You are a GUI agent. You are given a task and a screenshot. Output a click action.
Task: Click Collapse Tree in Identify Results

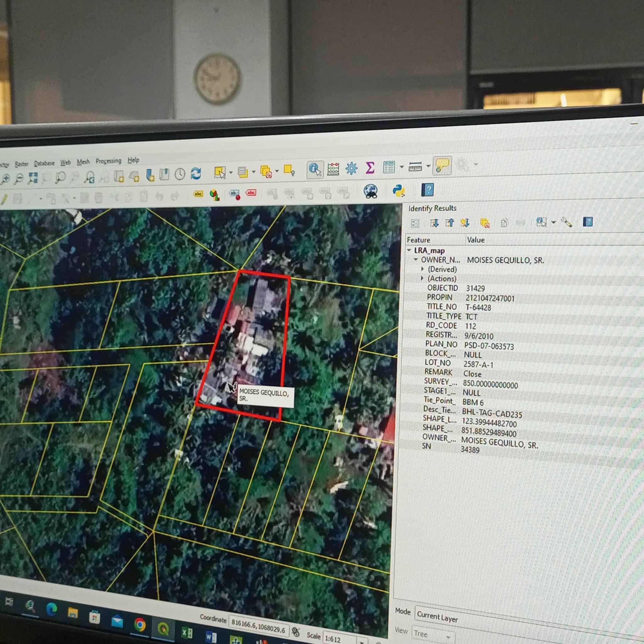coord(449,222)
